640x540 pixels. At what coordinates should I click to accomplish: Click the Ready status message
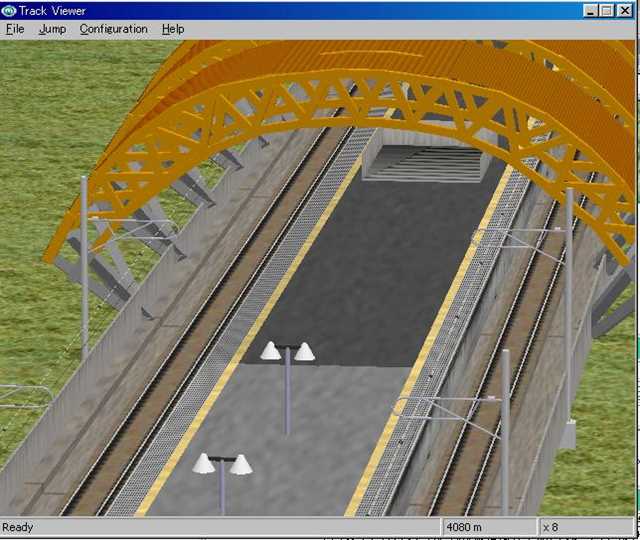18,527
